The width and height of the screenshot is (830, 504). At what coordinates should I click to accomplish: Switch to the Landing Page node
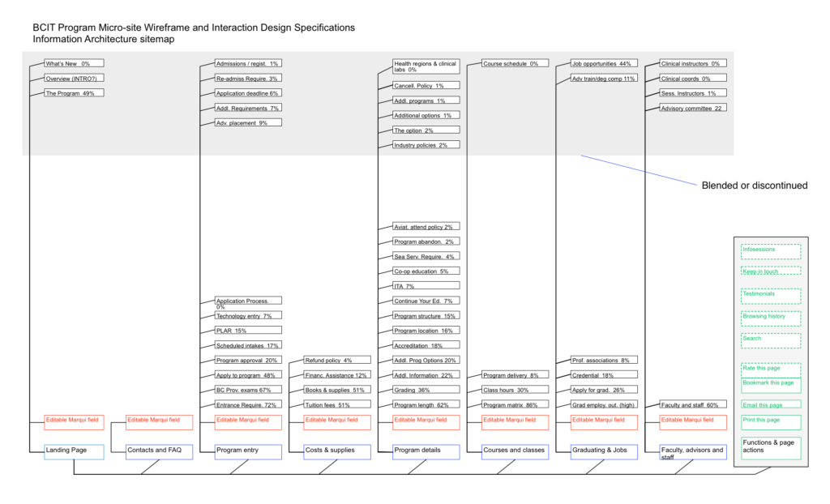74,451
